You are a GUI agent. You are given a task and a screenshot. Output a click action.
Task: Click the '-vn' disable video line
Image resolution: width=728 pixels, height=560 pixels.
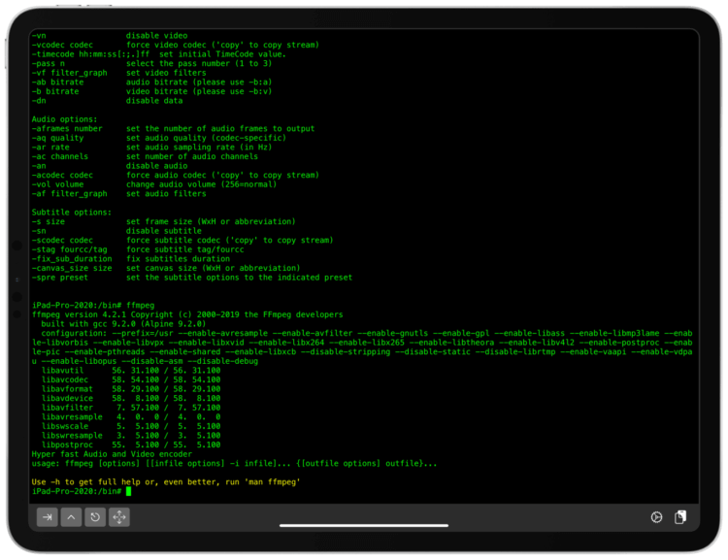(x=110, y=35)
